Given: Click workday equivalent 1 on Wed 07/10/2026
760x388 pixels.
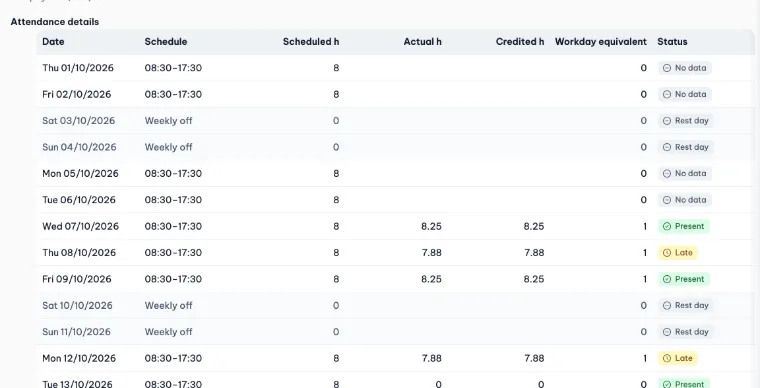Looking at the screenshot, I should [x=645, y=226].
